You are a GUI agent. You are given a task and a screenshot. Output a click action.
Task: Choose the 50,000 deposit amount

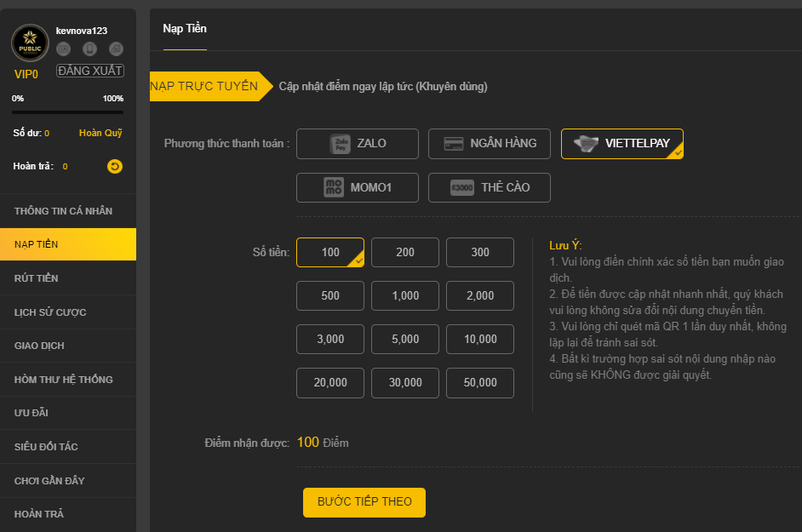[x=480, y=383]
